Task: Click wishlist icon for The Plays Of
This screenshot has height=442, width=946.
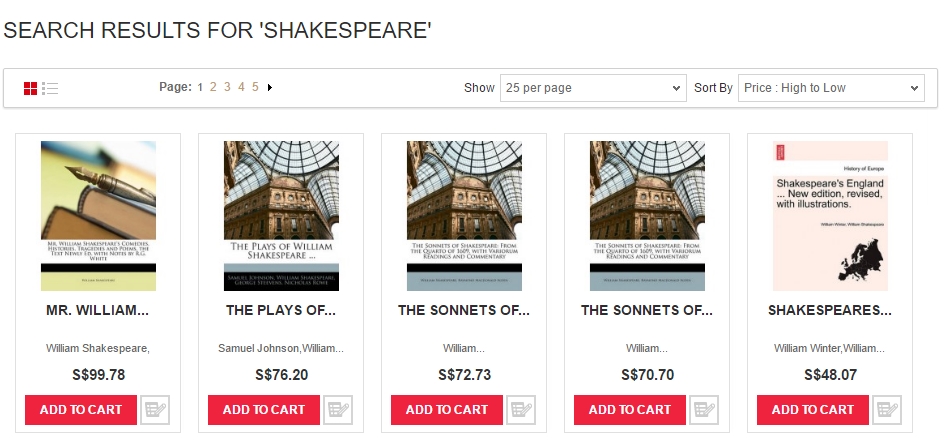Action: point(338,410)
